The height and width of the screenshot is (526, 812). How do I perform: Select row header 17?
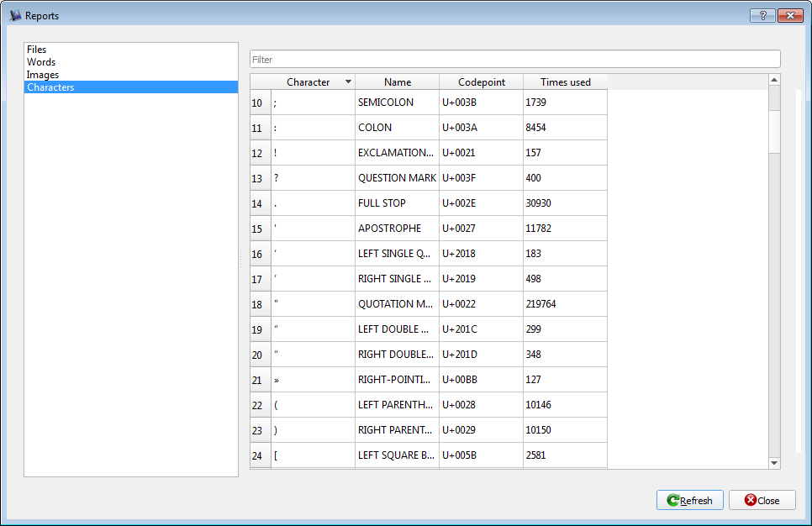(261, 279)
